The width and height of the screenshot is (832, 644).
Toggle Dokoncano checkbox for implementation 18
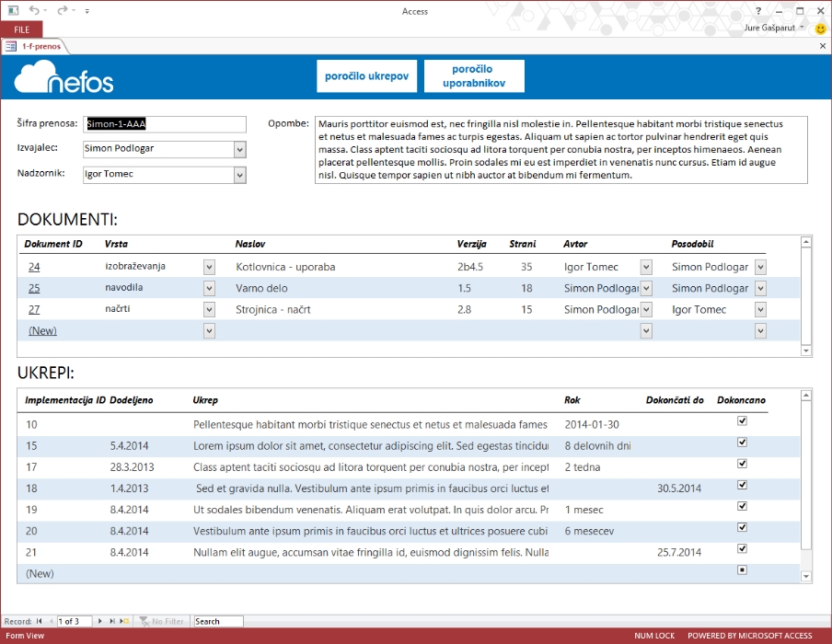coord(742,484)
